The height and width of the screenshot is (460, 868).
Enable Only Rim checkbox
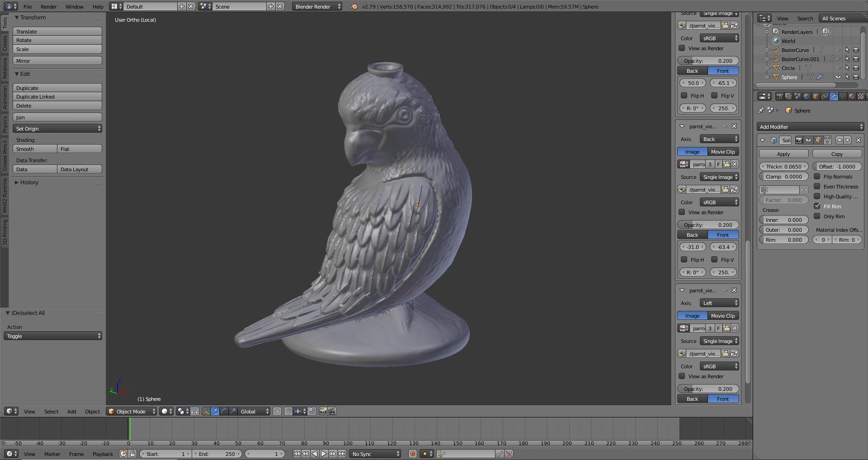817,216
